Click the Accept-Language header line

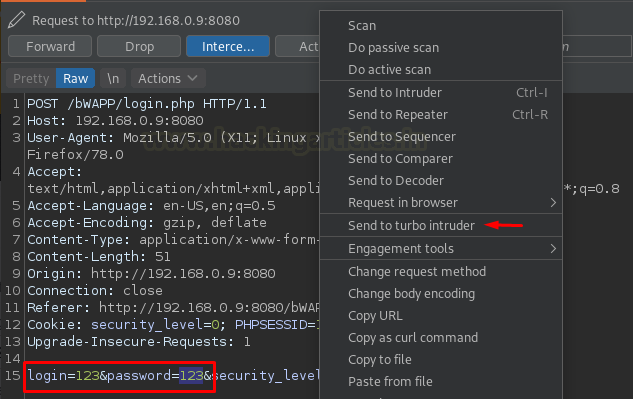tap(151, 206)
